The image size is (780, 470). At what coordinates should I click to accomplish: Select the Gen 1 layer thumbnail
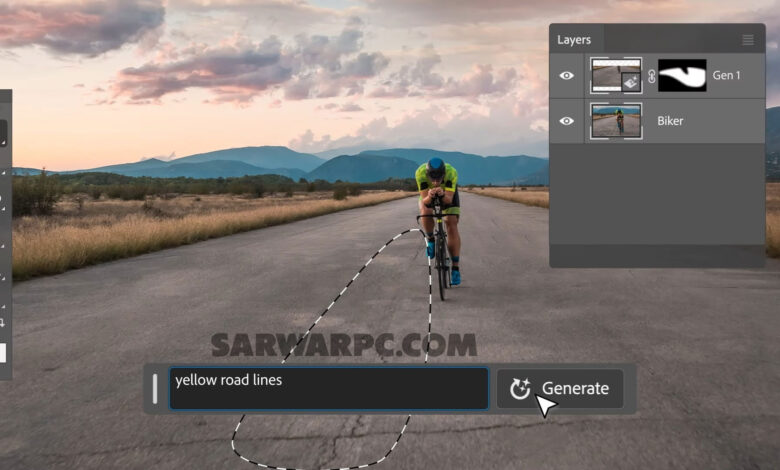pos(616,76)
